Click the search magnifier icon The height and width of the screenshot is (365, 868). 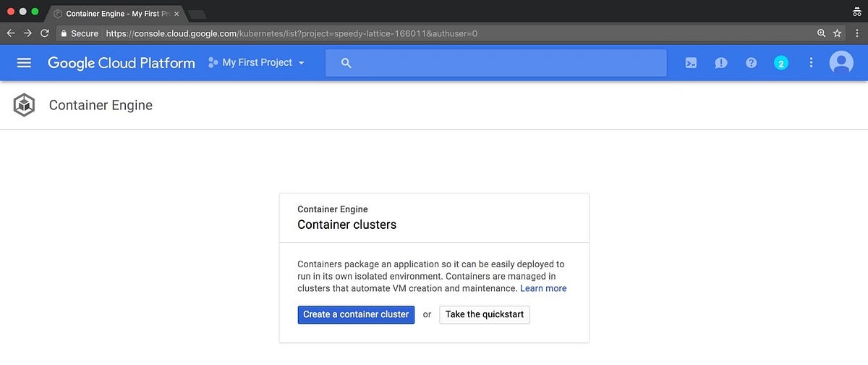click(x=346, y=63)
